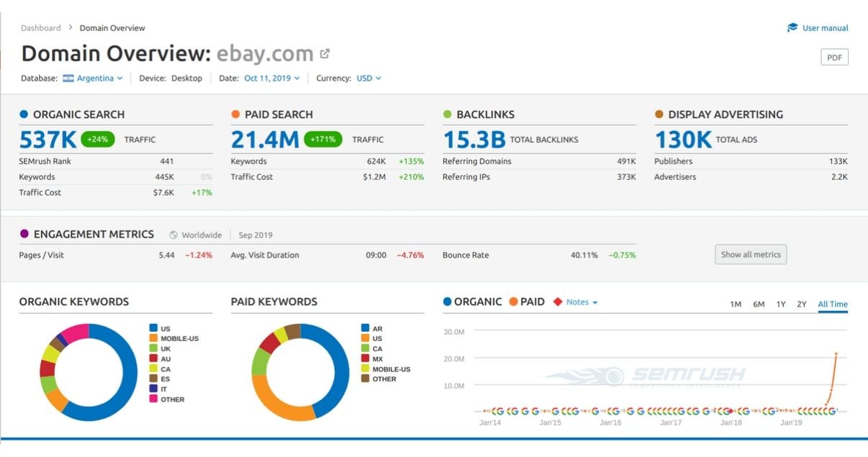Click the red diamond Notes icon
Viewport: 868px width, 457px height.
[558, 302]
